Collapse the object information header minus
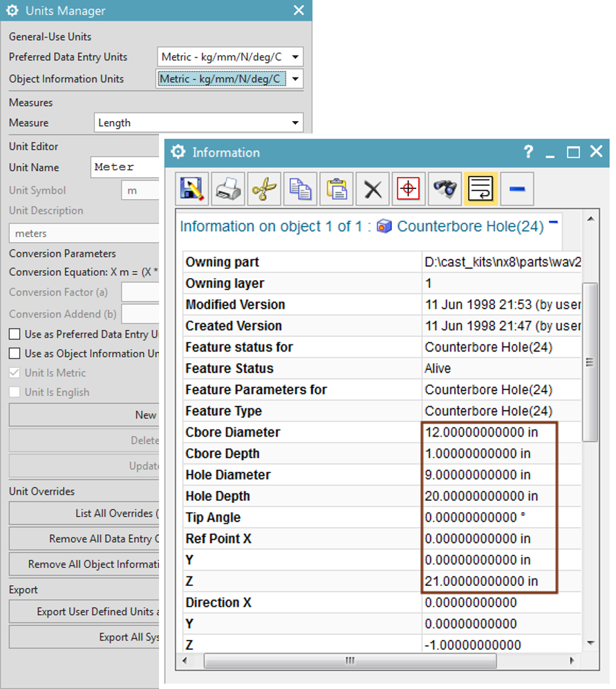This screenshot has width=616, height=689. [x=553, y=222]
